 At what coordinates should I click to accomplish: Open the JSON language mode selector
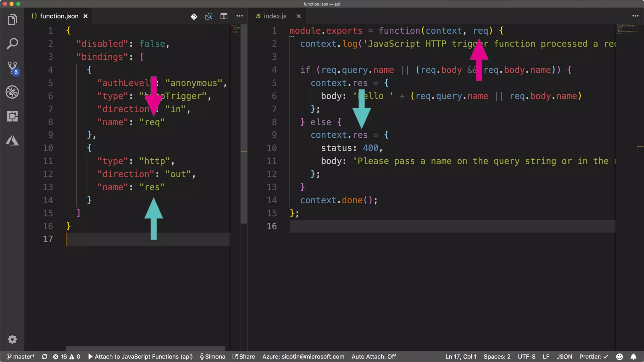564,357
